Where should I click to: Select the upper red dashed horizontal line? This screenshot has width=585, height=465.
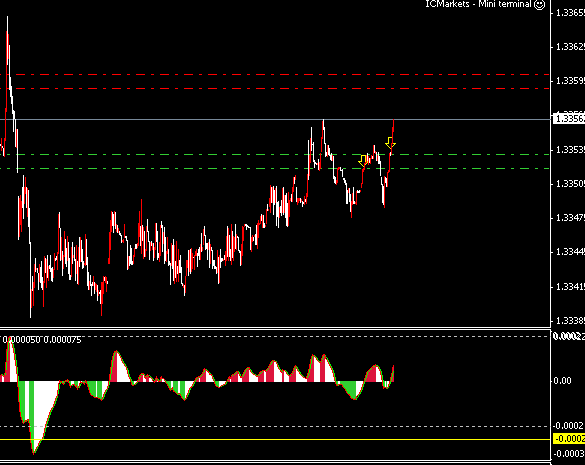tap(275, 75)
